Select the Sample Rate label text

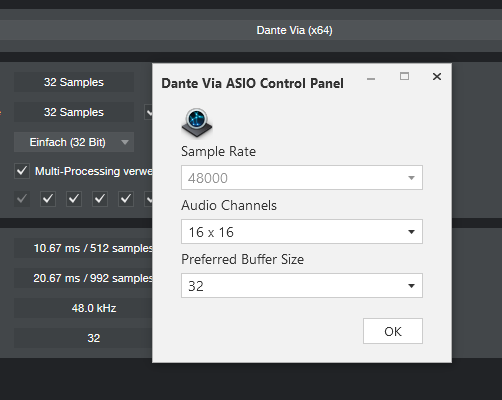pyautogui.click(x=218, y=152)
